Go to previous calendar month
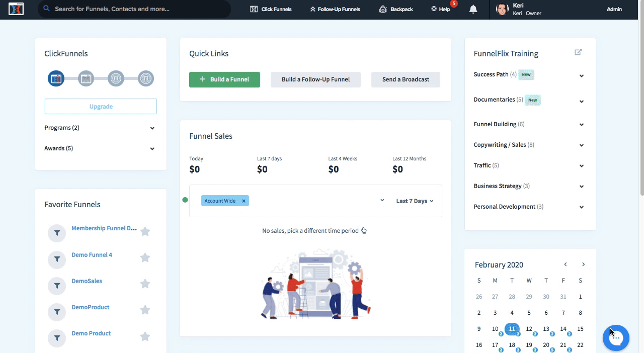This screenshot has width=644, height=353. [x=566, y=264]
